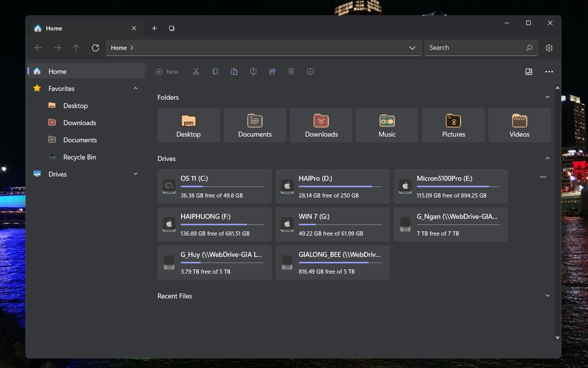This screenshot has height=368, width=588.
Task: Expand the Recent Files section
Action: point(547,296)
